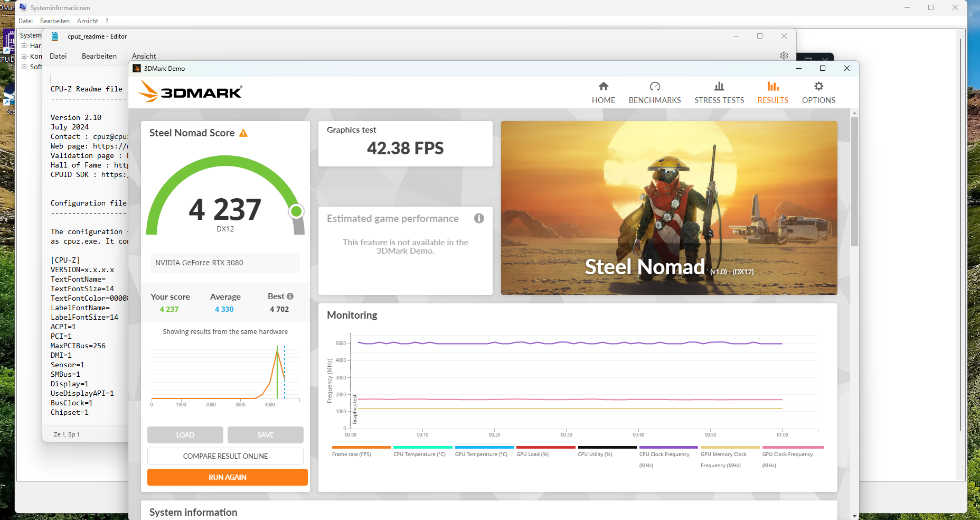Click the Best score 4 702
This screenshot has width=980, height=520.
[279, 309]
